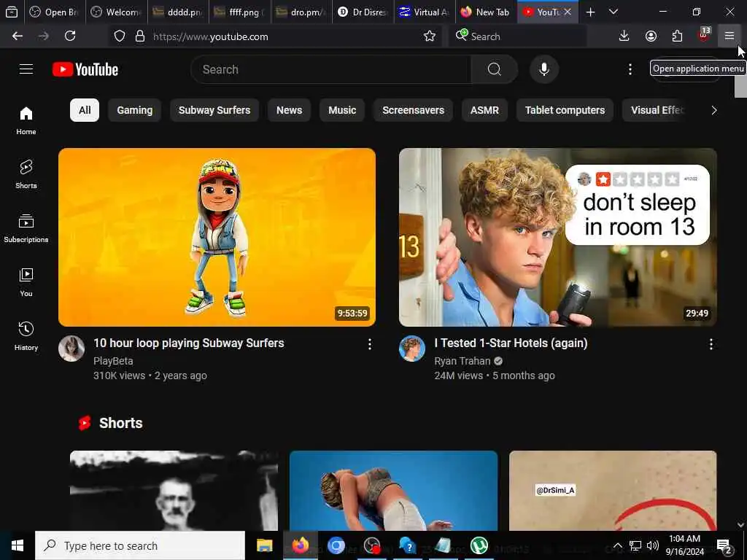Viewport: 747px width, 560px height.
Task: Click the site lock icon
Action: [x=139, y=36]
